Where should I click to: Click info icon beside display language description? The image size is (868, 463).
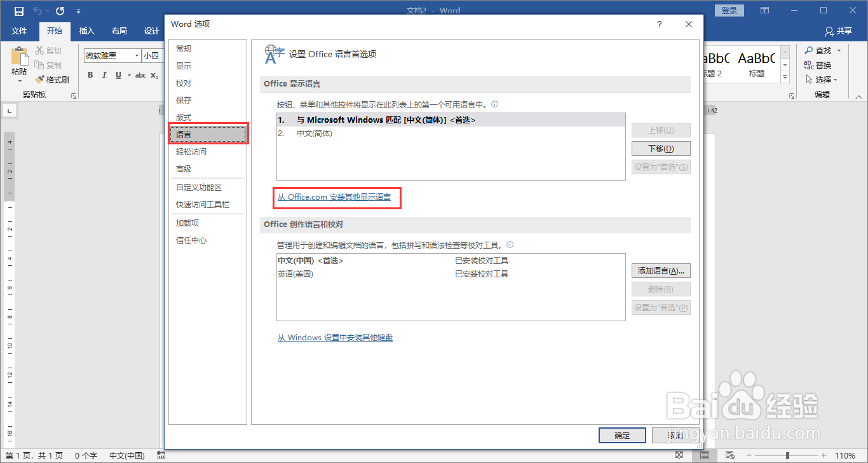coord(495,104)
